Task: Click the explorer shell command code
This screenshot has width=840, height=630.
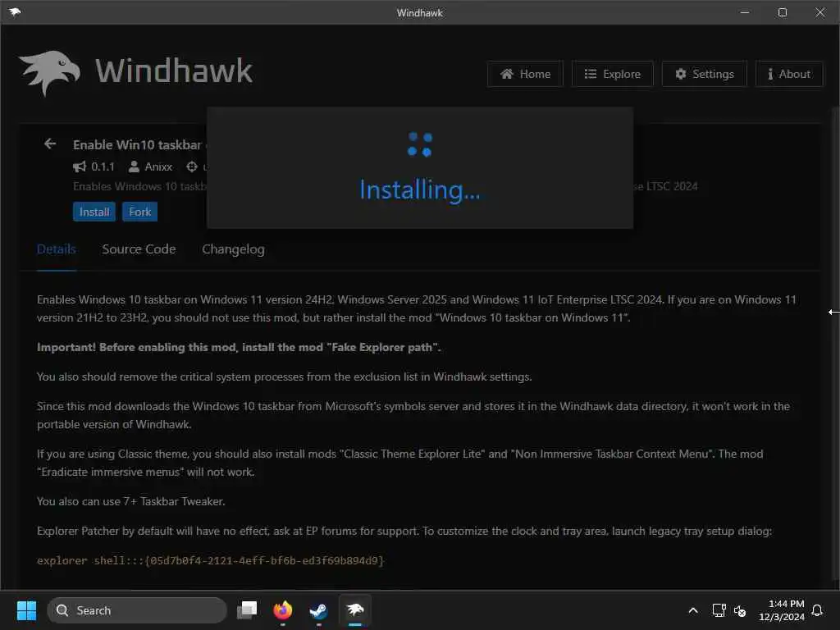Action: (x=211, y=560)
